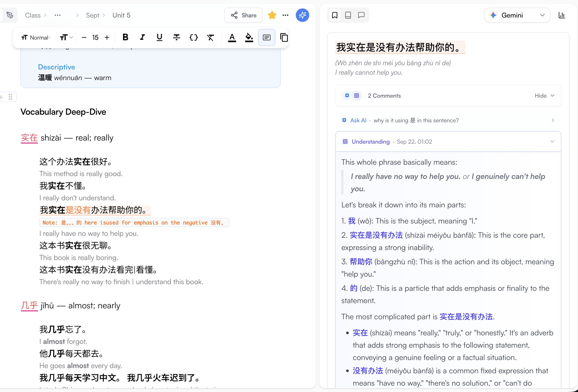Increase font size with the plus button

(107, 37)
